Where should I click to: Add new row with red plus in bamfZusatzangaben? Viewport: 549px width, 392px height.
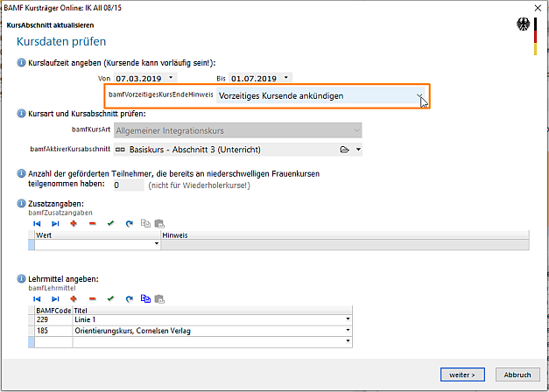(x=74, y=224)
